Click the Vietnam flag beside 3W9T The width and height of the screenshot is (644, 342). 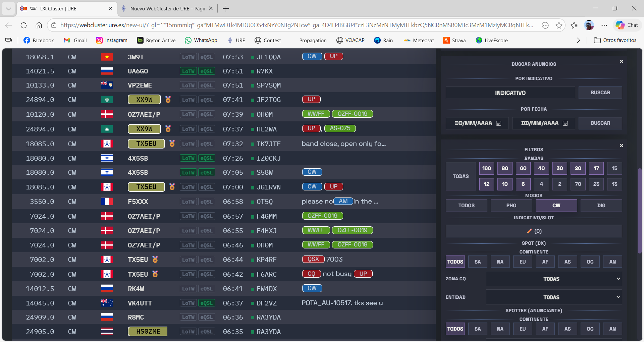pos(107,57)
